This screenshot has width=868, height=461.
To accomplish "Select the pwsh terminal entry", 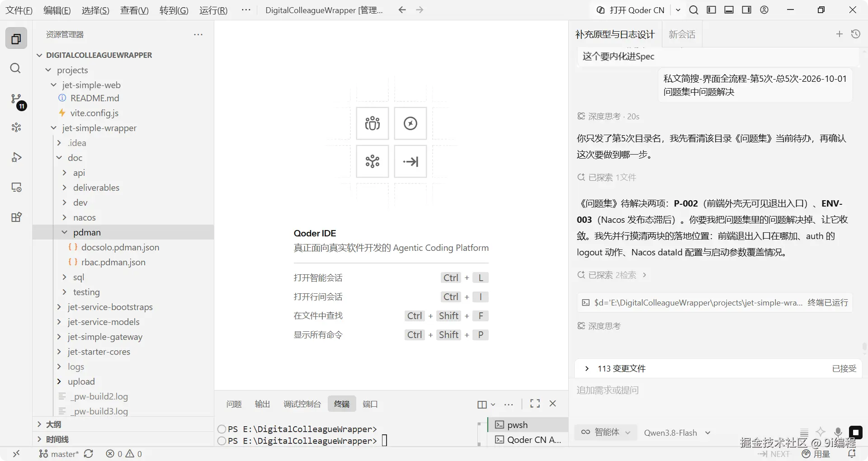I will 528,424.
